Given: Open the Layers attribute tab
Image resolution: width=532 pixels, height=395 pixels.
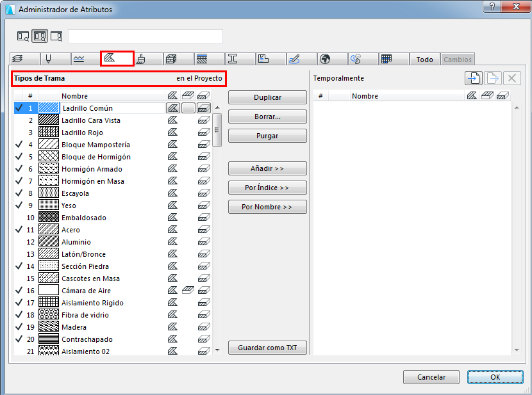Looking at the screenshot, I should [x=25, y=59].
